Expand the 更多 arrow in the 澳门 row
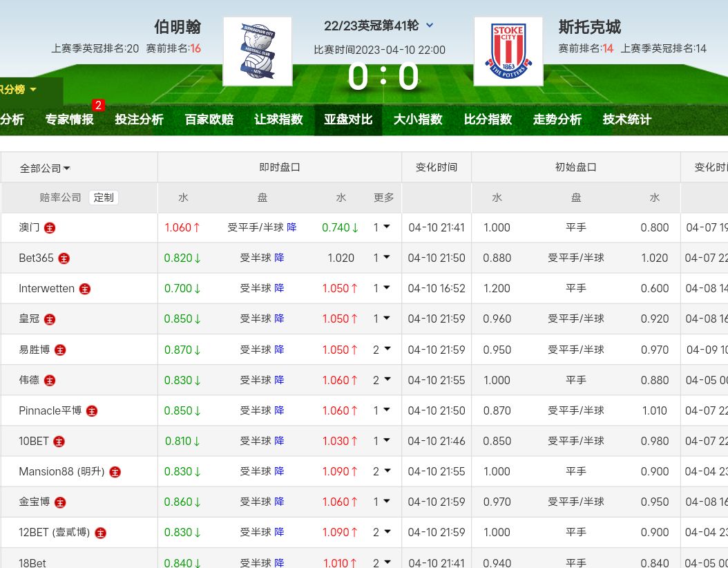The height and width of the screenshot is (568, 728). (x=386, y=227)
